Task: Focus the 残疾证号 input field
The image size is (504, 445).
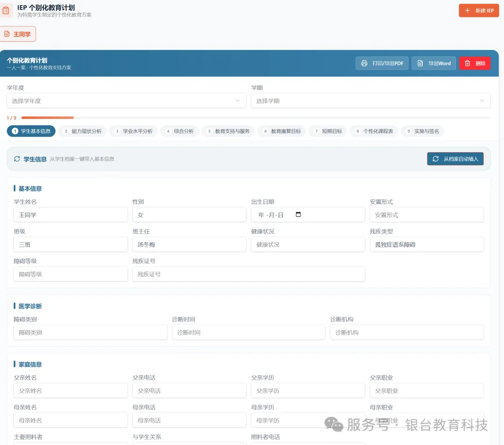Action: coord(249,274)
